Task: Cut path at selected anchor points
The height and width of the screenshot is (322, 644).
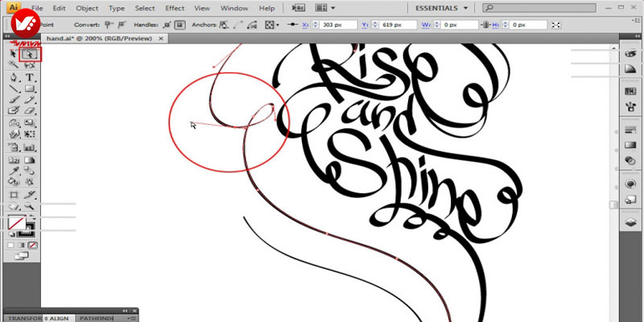Action: click(x=254, y=25)
